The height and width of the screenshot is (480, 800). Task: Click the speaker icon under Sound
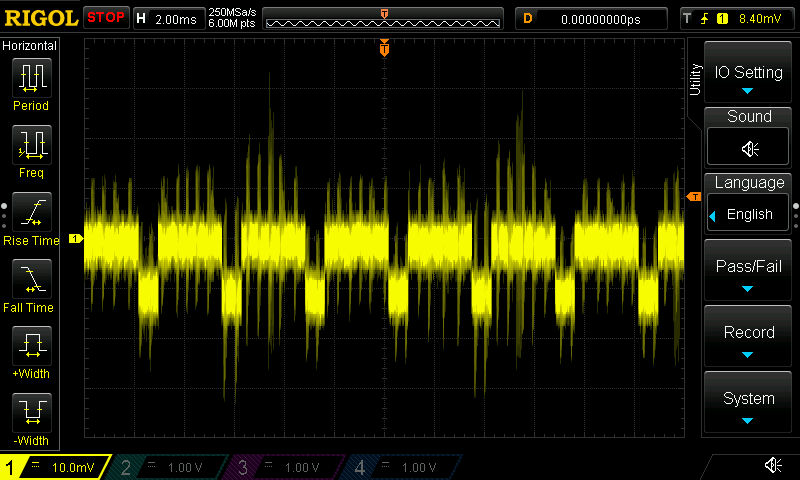coord(749,149)
